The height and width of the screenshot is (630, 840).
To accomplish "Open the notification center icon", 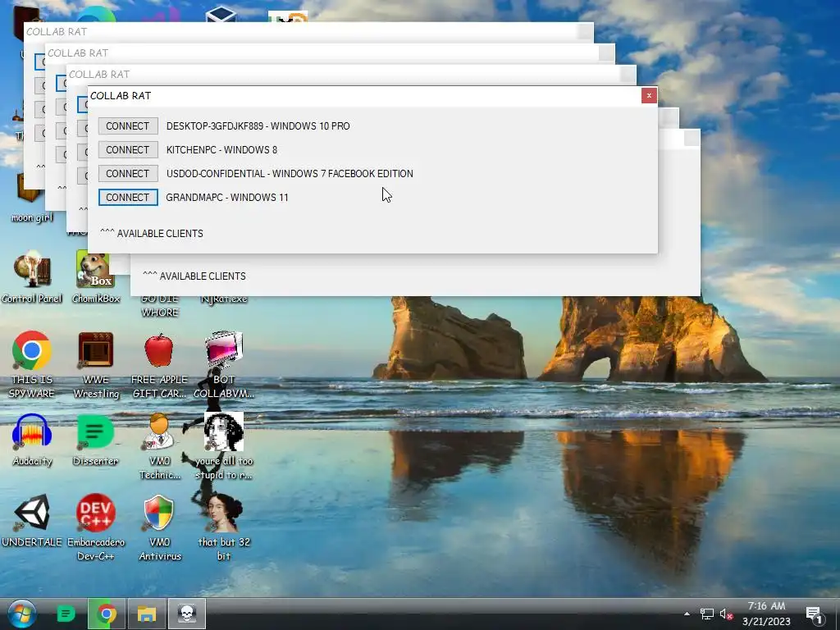I will [815, 615].
